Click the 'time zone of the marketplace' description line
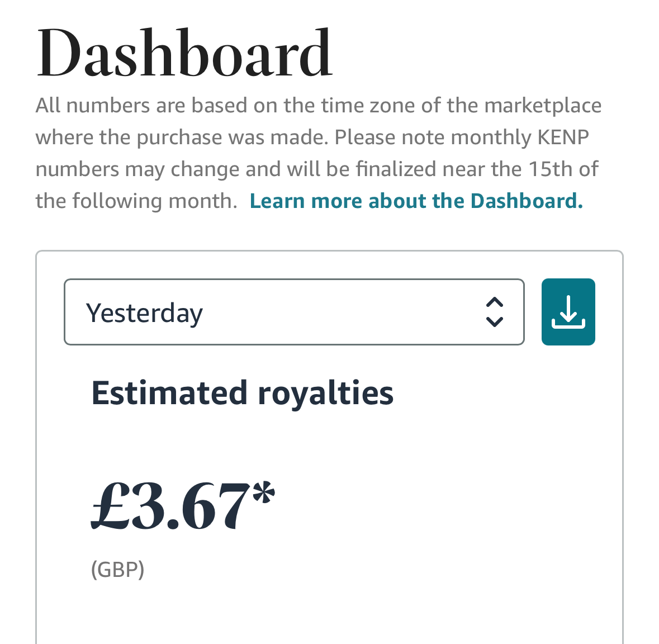This screenshot has height=644, width=659. point(319,105)
